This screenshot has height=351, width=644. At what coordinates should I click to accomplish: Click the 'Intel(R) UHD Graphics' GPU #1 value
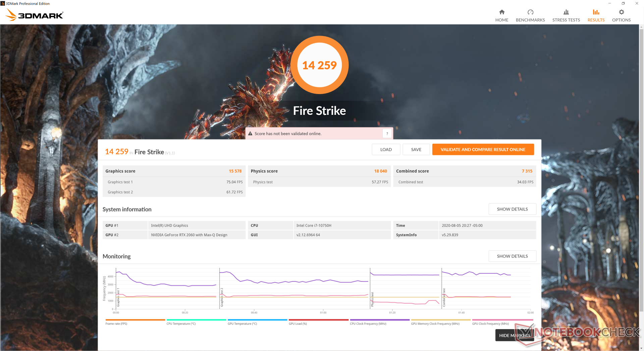point(169,226)
